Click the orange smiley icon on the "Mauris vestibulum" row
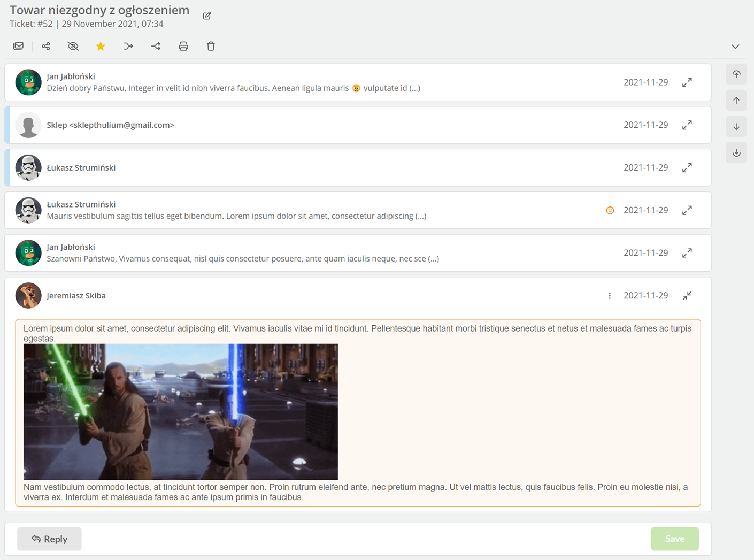754x560 pixels. (x=610, y=211)
